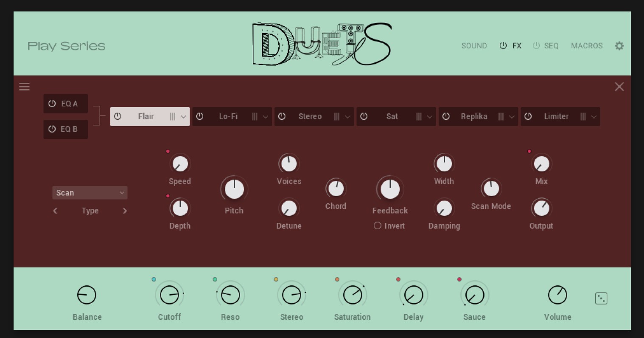
Task: Select next Type with right chevron
Action: pyautogui.click(x=125, y=211)
